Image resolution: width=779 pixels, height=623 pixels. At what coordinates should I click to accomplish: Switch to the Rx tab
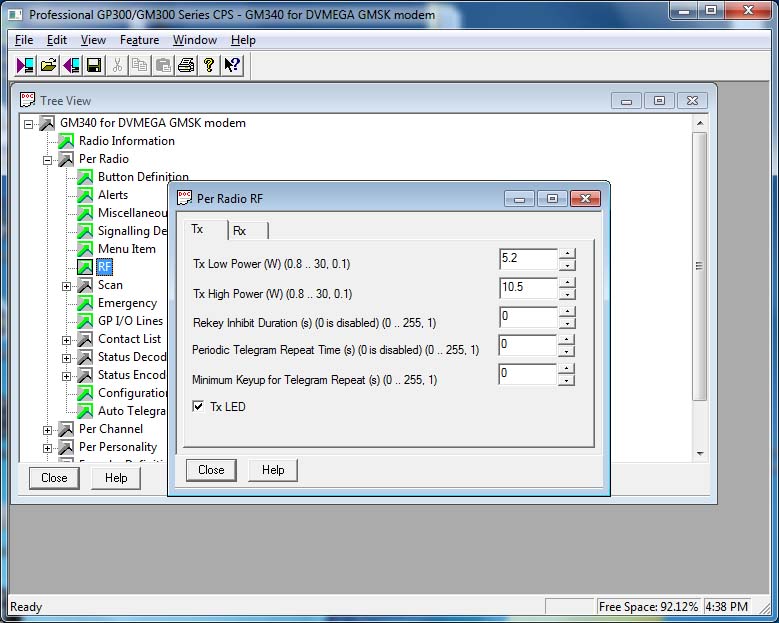click(247, 231)
